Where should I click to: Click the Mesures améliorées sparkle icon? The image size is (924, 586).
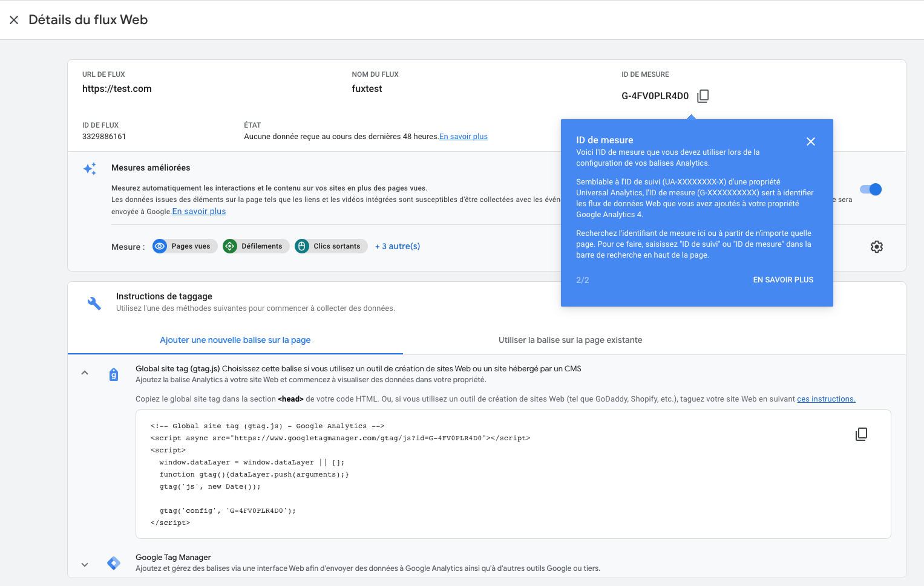click(x=90, y=169)
